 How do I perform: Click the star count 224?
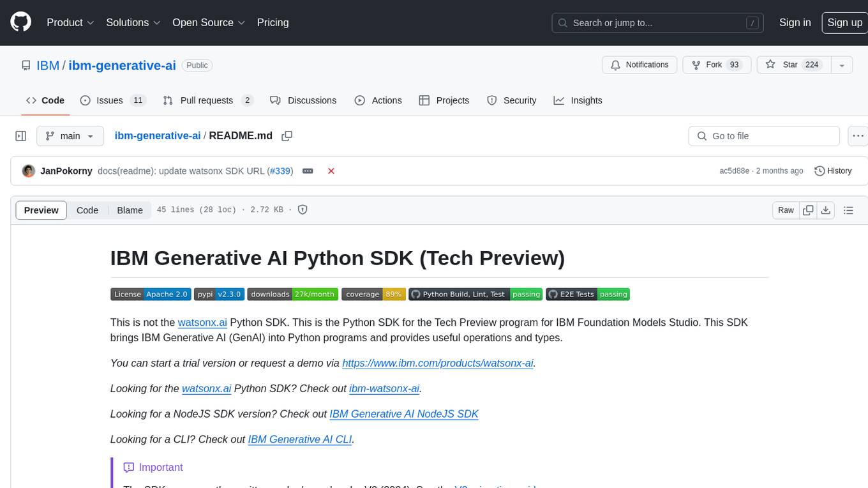pos(812,65)
